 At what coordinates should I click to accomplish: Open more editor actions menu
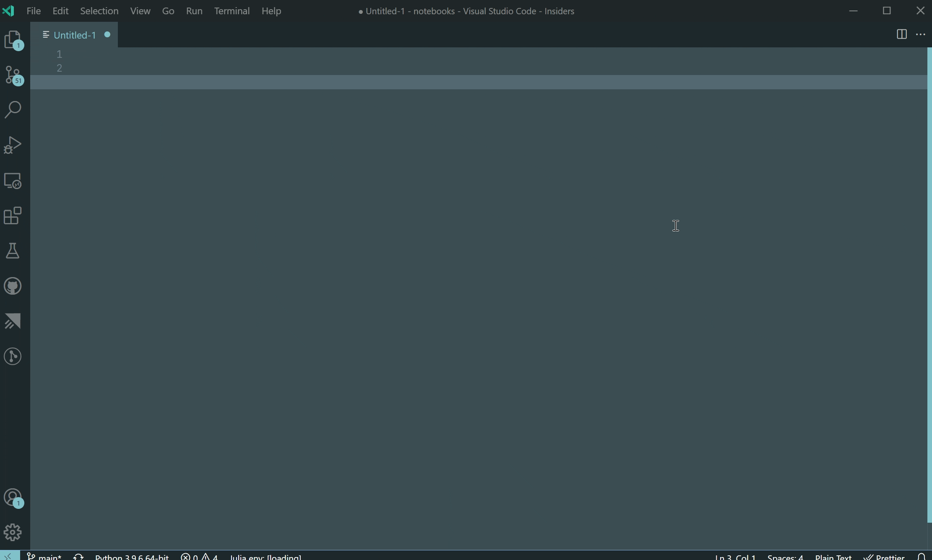[x=921, y=34]
